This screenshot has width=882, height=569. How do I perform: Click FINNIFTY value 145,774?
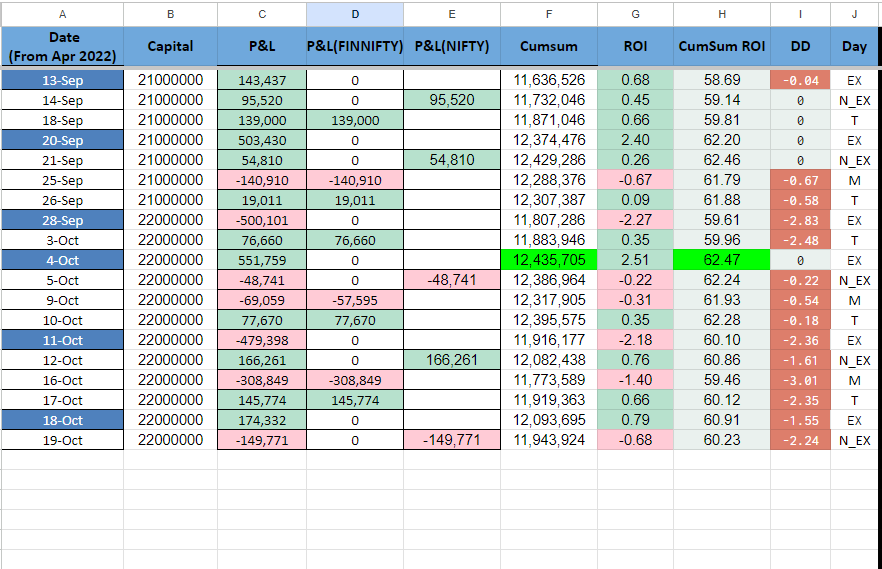(355, 400)
